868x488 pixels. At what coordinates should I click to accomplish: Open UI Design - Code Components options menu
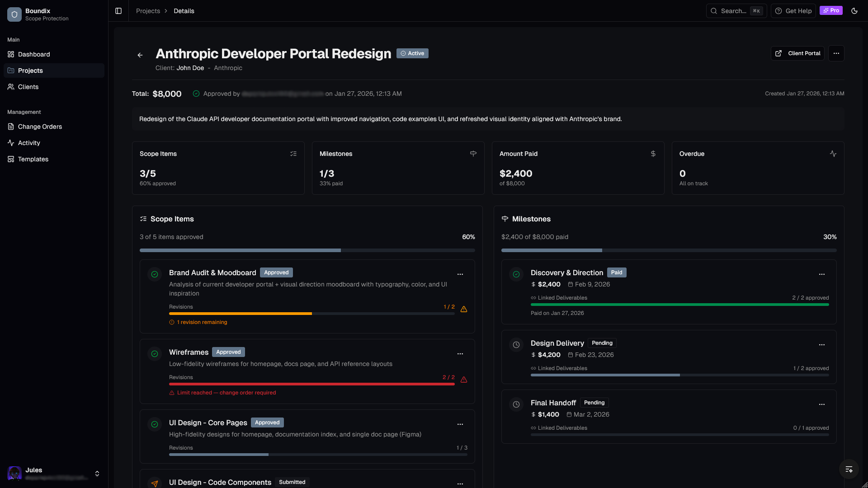point(460,483)
